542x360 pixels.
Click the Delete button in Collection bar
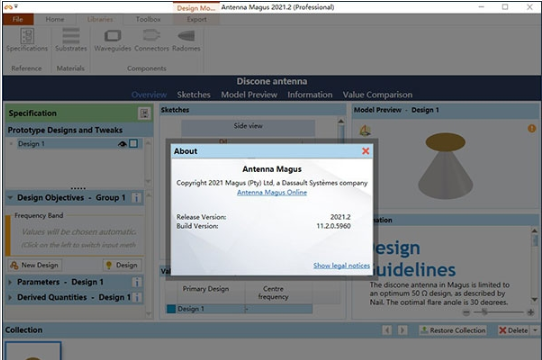click(x=514, y=330)
